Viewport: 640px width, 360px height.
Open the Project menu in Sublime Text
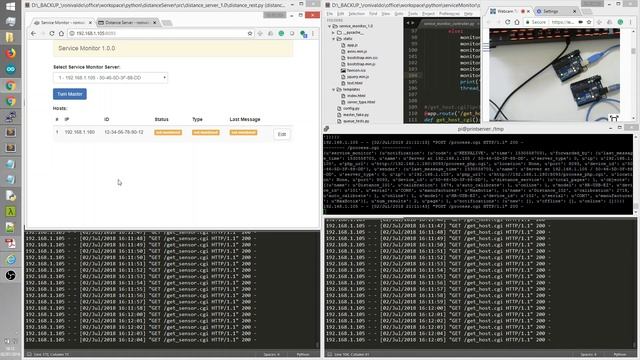(x=428, y=14)
